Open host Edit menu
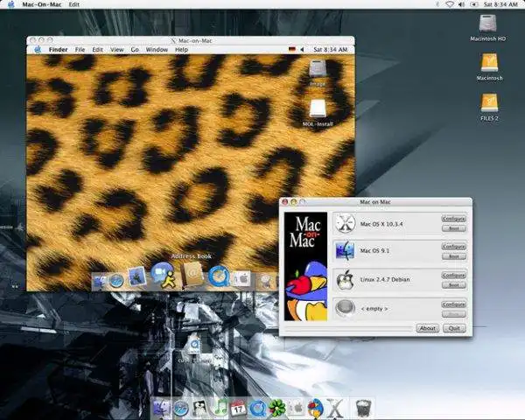This screenshot has height=420, width=525. pos(74,4)
